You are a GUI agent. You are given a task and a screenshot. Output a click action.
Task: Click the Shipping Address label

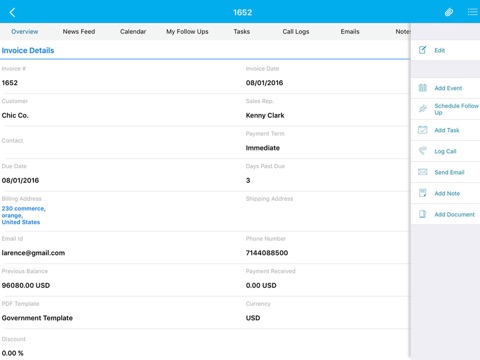click(269, 199)
